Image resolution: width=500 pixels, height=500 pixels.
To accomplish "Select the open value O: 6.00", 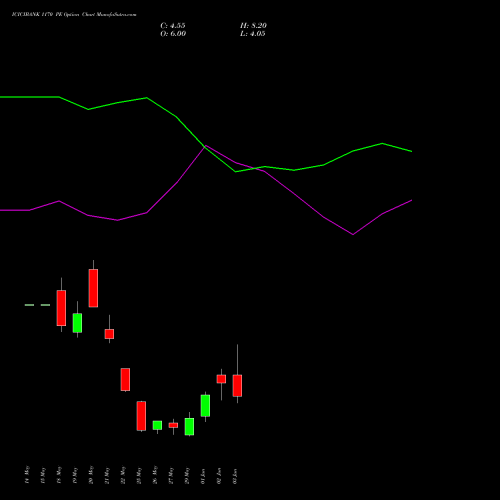I will click(x=173, y=34).
